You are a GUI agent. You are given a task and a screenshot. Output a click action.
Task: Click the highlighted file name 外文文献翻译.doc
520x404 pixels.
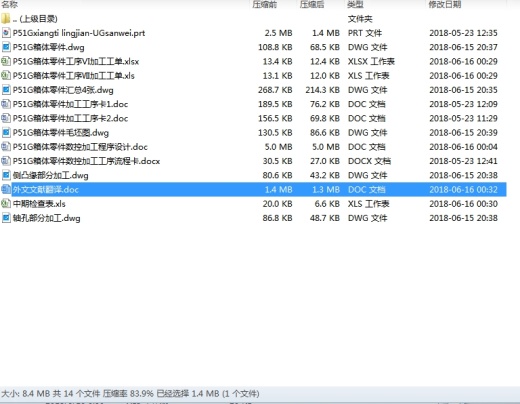[46, 190]
